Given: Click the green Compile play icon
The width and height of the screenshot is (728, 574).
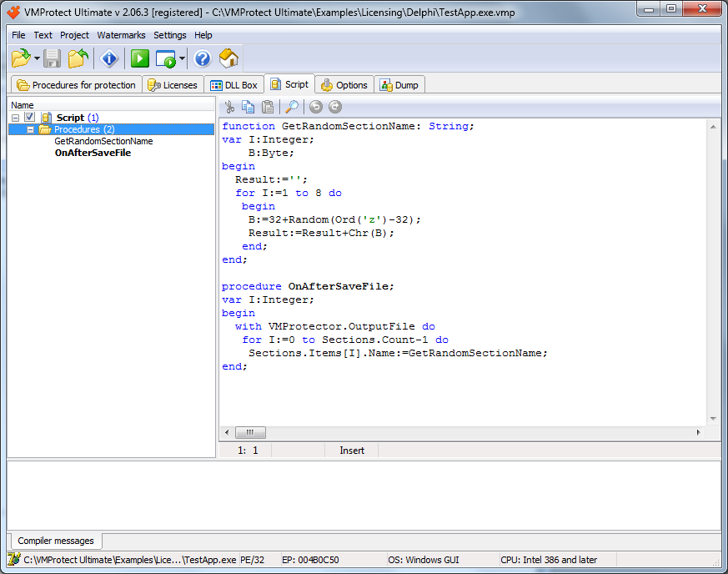Looking at the screenshot, I should coord(140,58).
